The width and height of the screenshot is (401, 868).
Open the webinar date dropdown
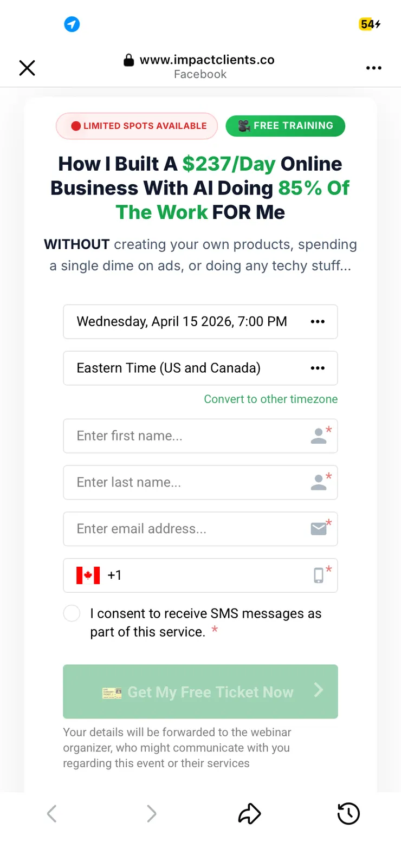click(x=200, y=322)
